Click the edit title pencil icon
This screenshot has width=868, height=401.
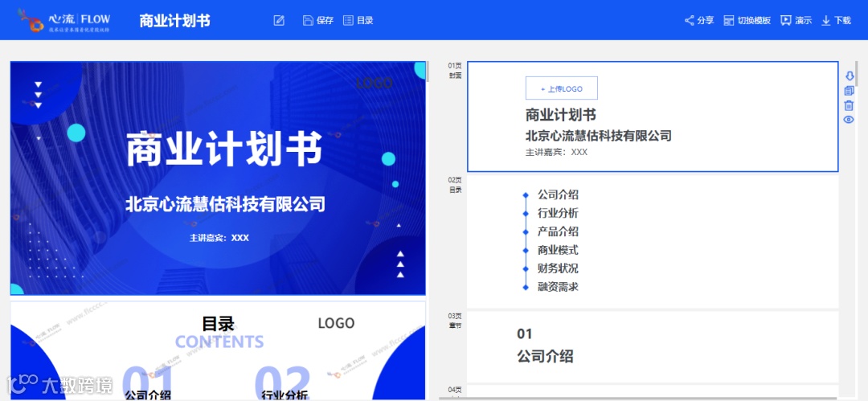(279, 21)
